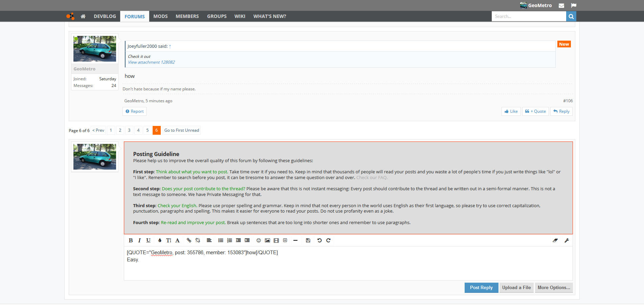Insert an unordered bullet list
This screenshot has height=305, width=644.
click(x=221, y=240)
